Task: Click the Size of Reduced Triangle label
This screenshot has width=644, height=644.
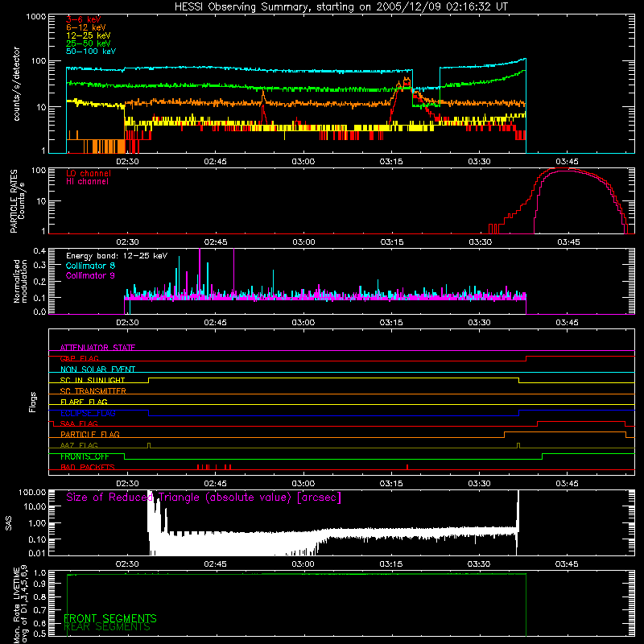Action: 204,497
